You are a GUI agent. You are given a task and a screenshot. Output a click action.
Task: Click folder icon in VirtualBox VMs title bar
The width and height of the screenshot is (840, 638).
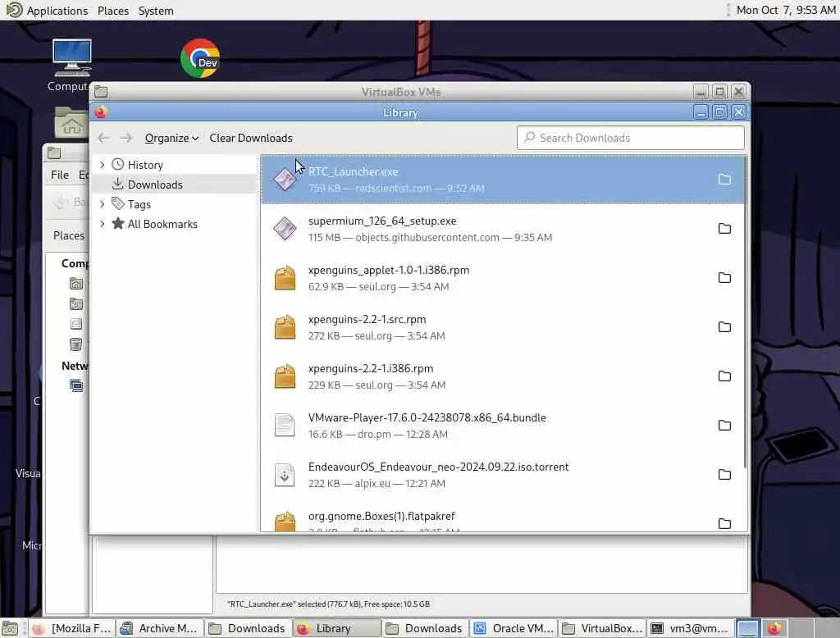(x=101, y=92)
